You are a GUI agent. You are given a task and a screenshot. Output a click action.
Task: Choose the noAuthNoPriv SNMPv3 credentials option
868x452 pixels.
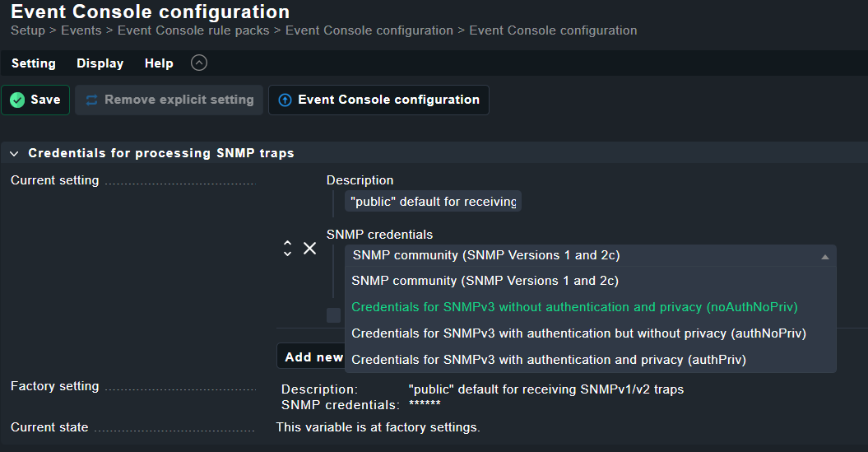tap(574, 307)
